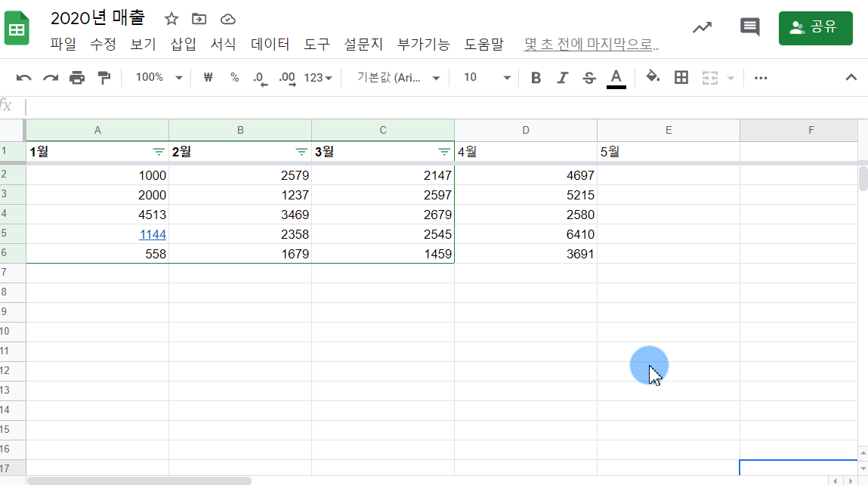This screenshot has height=485, width=868.
Task: Open the font size 10 dropdown
Action: [487, 78]
